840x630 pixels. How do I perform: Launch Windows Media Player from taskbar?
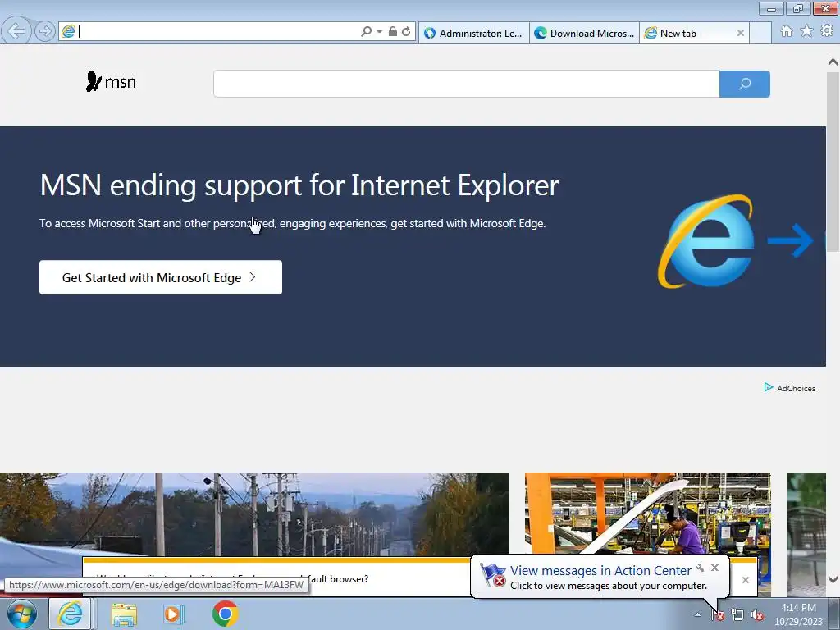[x=173, y=614]
